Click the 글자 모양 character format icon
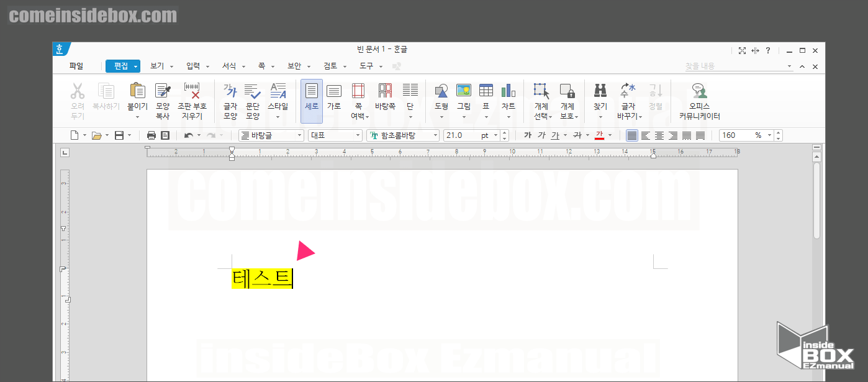 (230, 91)
